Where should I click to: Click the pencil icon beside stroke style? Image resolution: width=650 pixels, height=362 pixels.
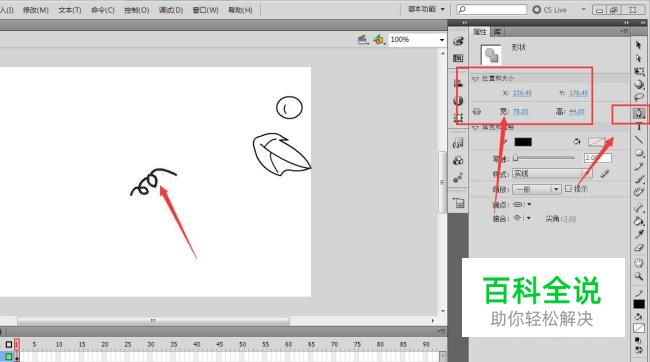click(604, 174)
